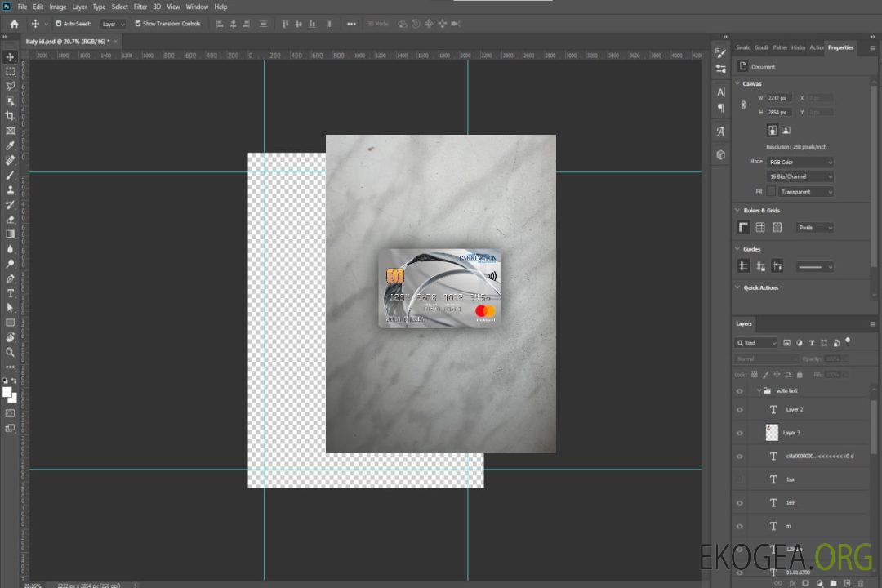Filter layers by type layers icon
Image resolution: width=882 pixels, height=588 pixels.
812,343
